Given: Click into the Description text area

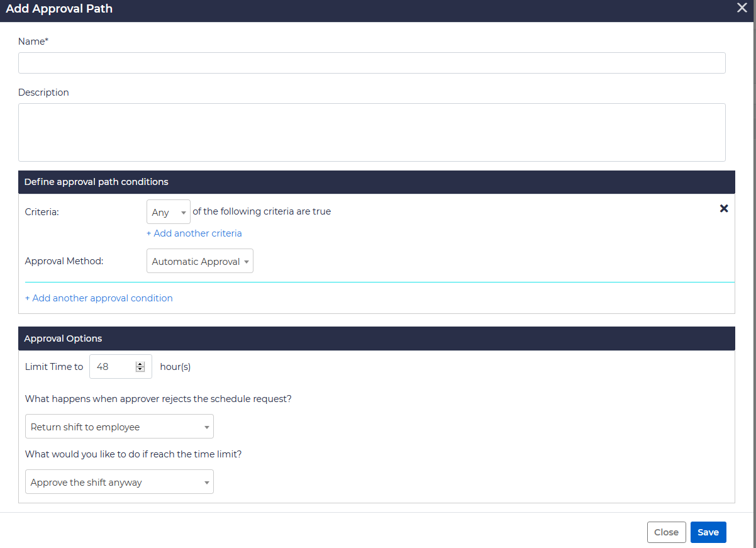Looking at the screenshot, I should [371, 132].
